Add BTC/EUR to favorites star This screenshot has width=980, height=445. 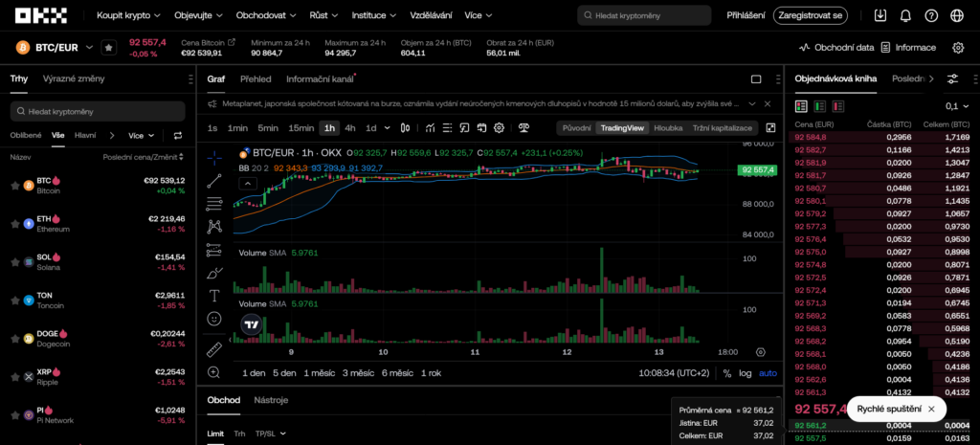[x=109, y=48]
